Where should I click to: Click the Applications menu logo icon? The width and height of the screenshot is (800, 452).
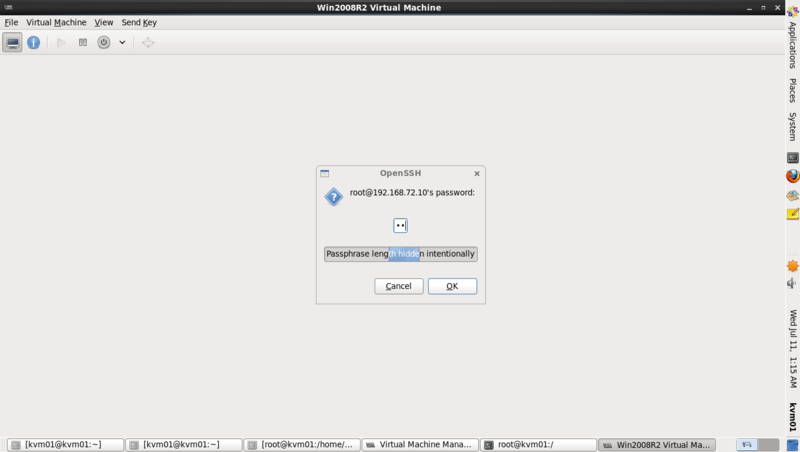(x=792, y=12)
